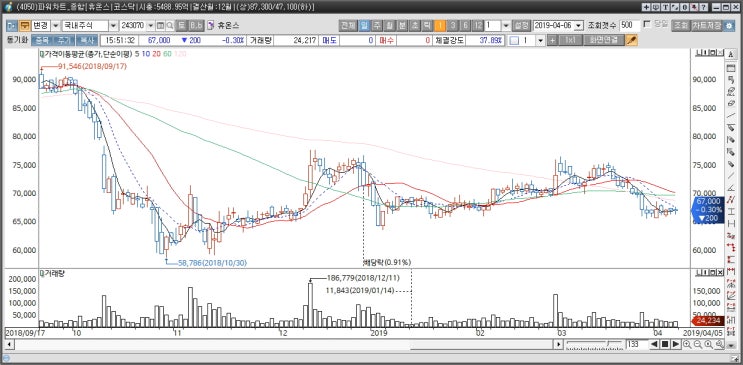Select the 6 interval button
This screenshot has width=743, height=365.
[465, 26]
